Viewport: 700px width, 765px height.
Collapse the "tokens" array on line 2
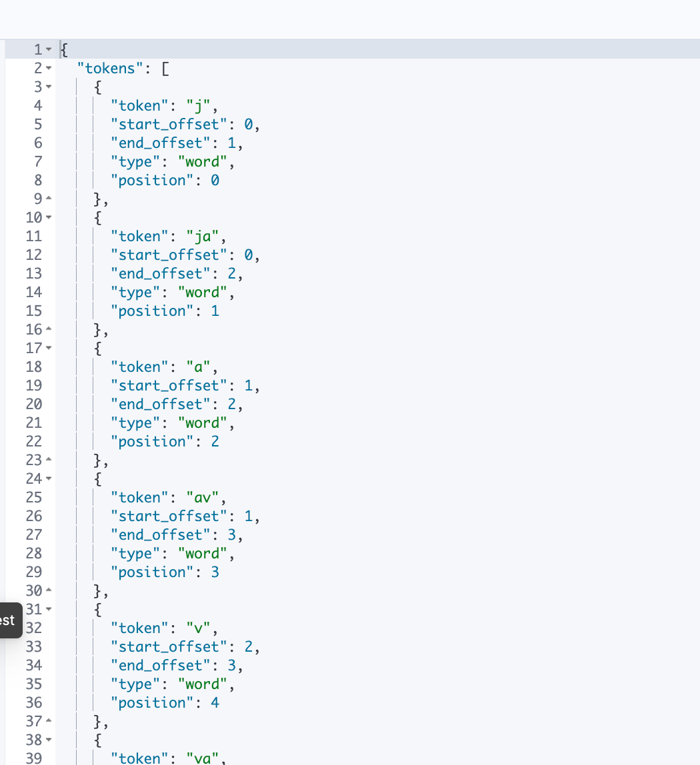click(x=48, y=68)
